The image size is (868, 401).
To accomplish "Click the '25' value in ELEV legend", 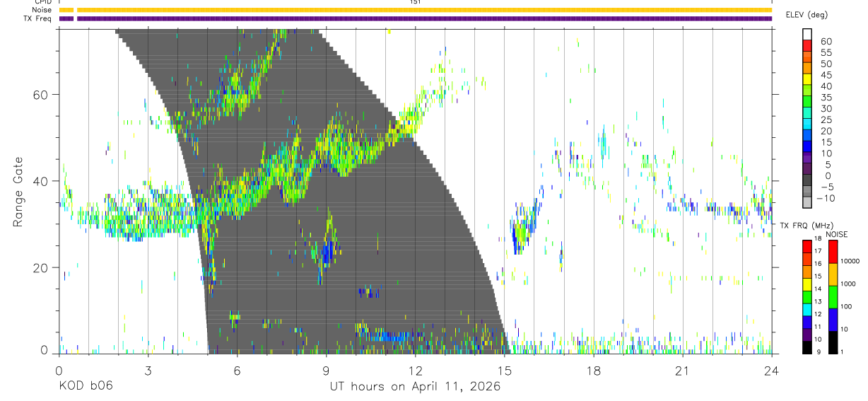I will [825, 120].
